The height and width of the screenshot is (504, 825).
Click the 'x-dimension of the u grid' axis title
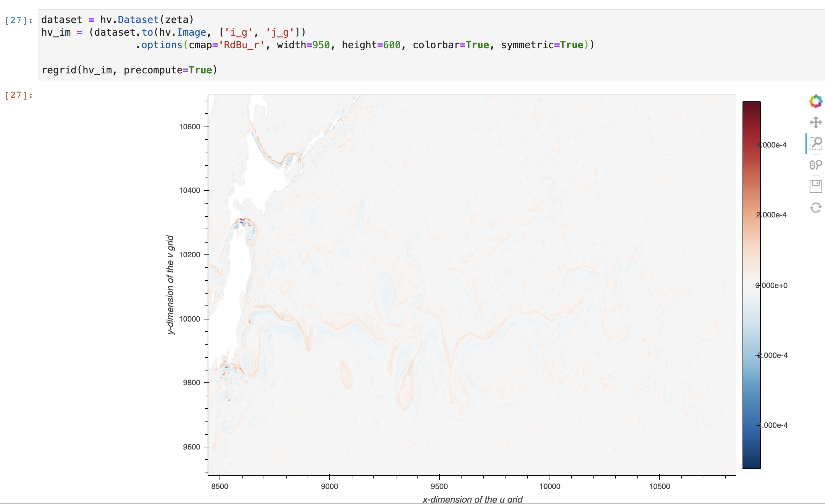473,499
